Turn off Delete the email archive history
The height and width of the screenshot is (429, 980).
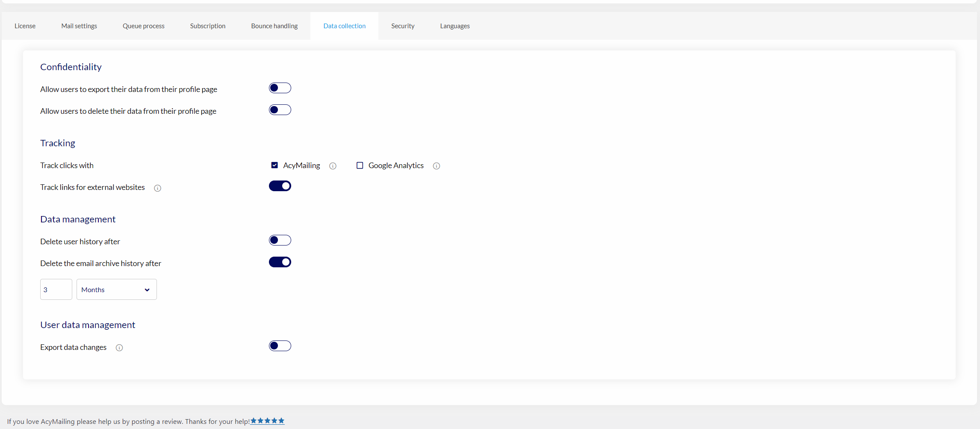280,262
